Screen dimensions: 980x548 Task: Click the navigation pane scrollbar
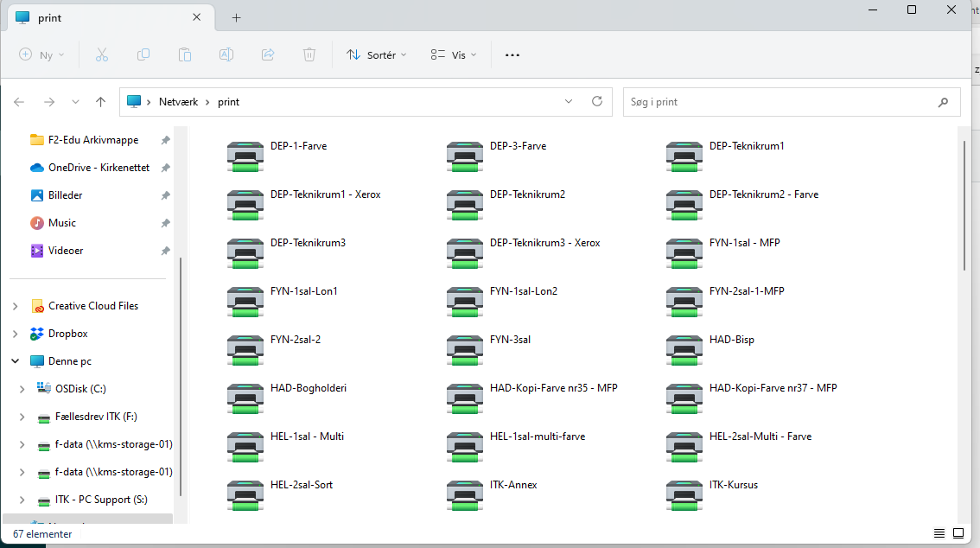tap(181, 377)
